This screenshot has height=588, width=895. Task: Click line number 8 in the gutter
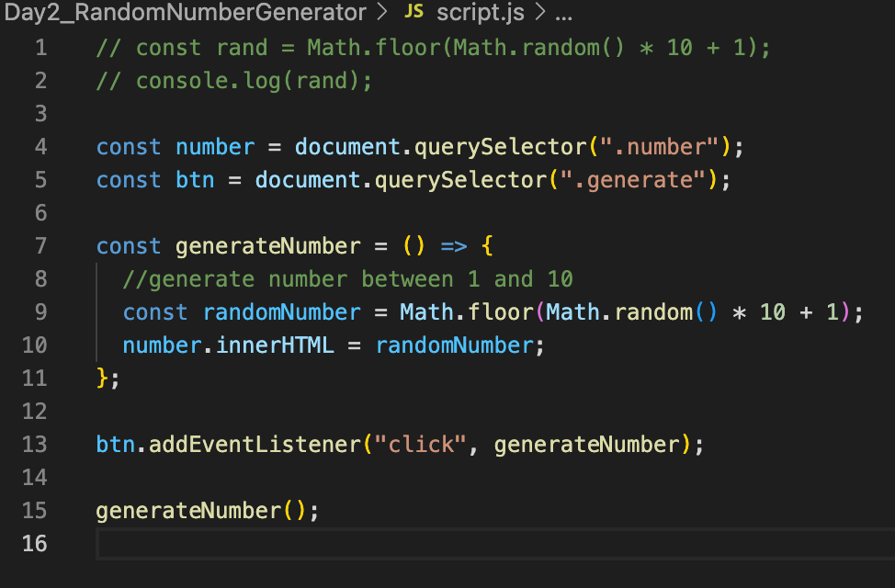point(40,279)
